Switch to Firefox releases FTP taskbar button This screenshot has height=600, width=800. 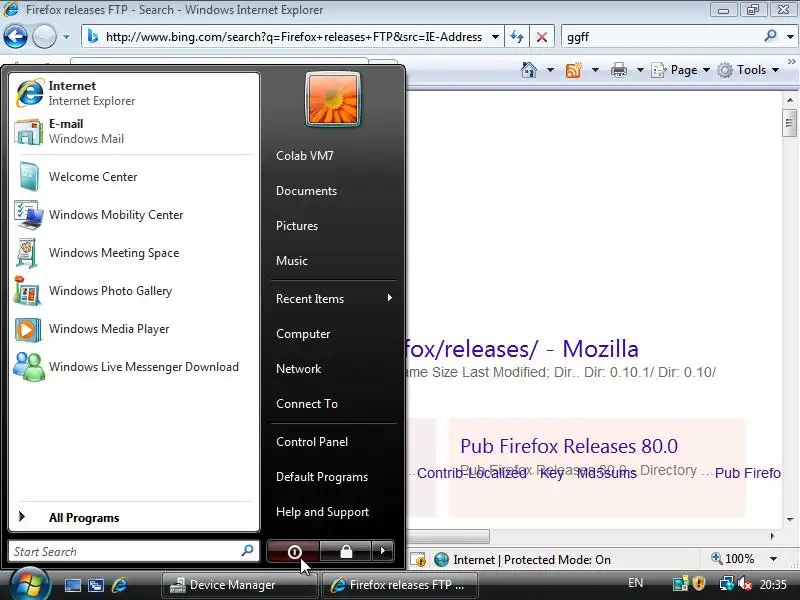[401, 585]
